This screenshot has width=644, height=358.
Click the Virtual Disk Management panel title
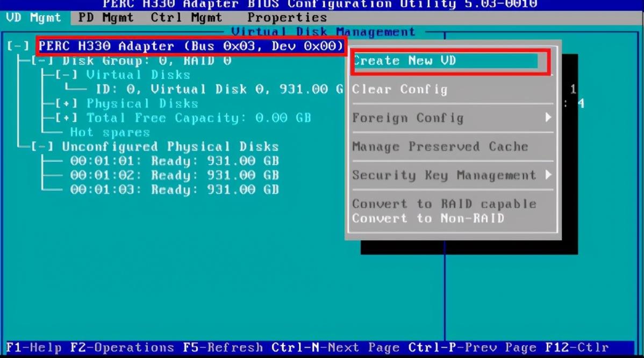pyautogui.click(x=323, y=32)
